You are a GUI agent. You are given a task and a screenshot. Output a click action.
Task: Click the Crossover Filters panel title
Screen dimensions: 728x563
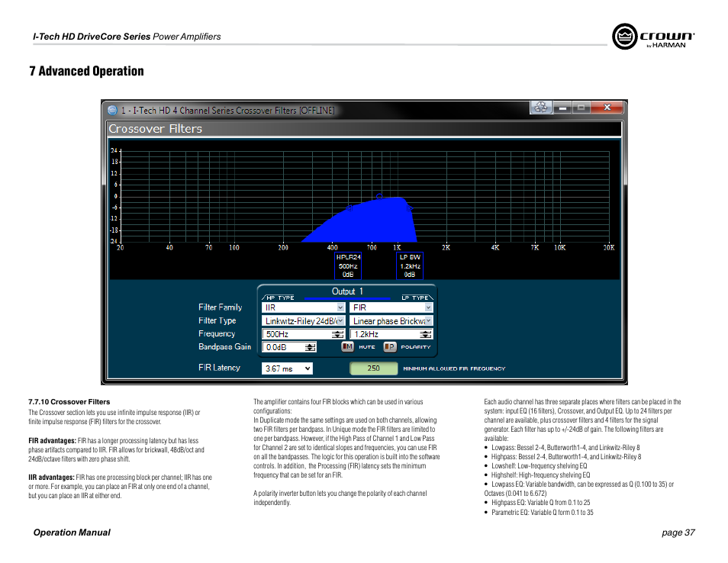tap(155, 129)
